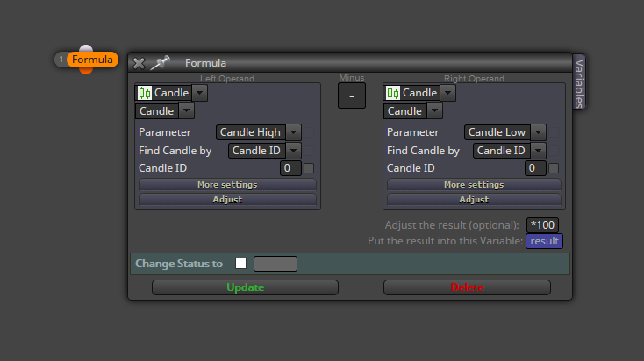
Task: Click the green Update button
Action: [x=245, y=287]
